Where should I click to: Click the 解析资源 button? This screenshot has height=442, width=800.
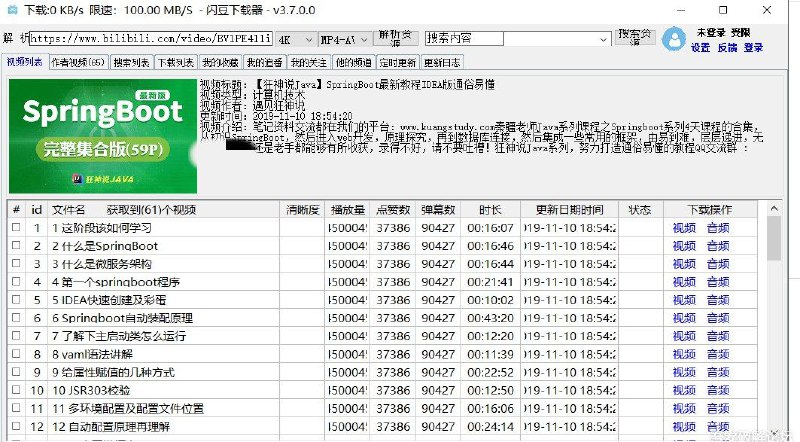396,38
